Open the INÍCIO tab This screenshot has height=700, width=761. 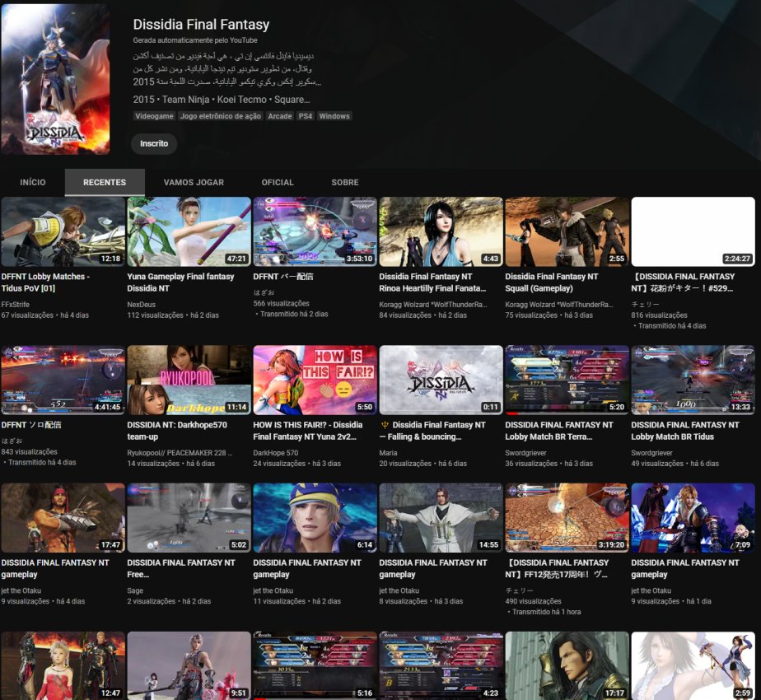coord(32,183)
